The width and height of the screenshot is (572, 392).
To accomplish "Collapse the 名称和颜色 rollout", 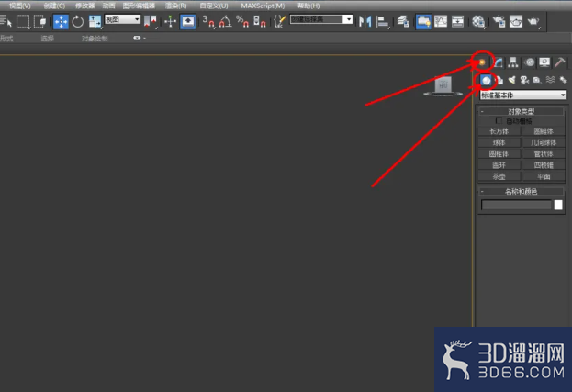I will (521, 192).
